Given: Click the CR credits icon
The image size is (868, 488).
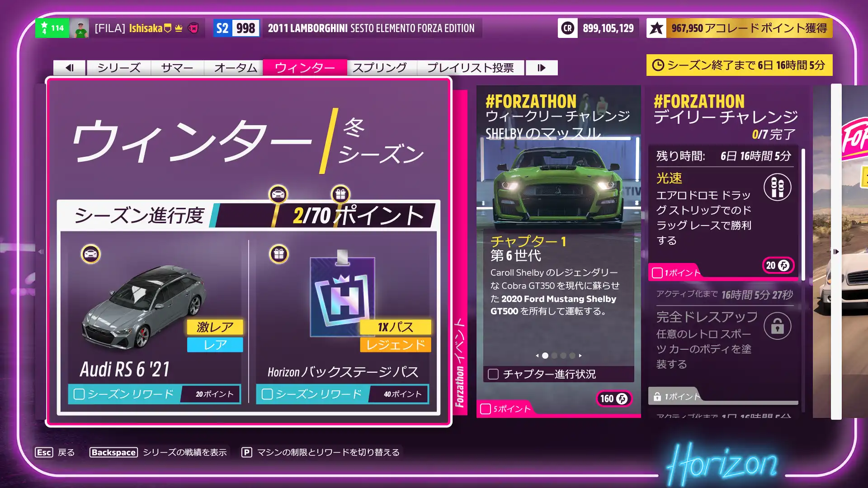Looking at the screenshot, I should click(x=568, y=28).
